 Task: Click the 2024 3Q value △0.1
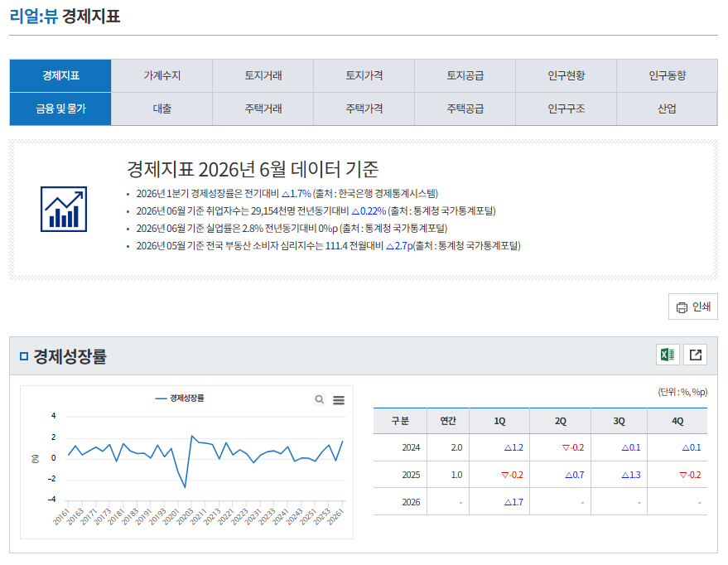[x=631, y=447]
